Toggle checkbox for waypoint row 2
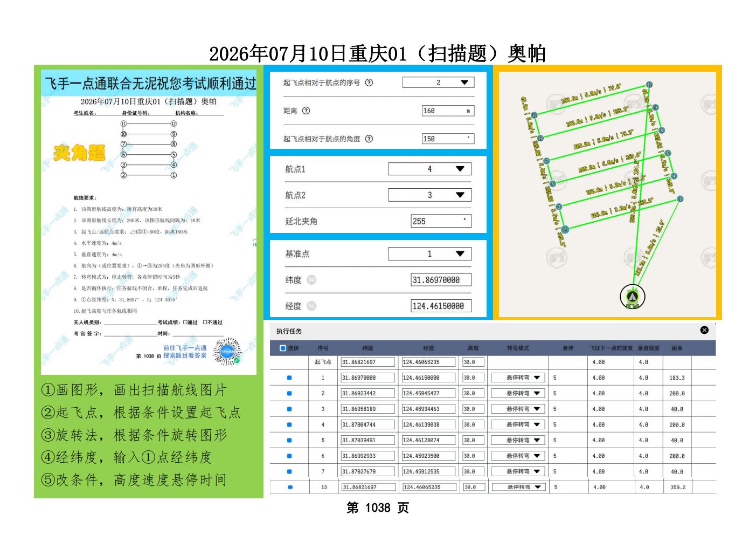The width and height of the screenshot is (756, 535). (x=289, y=394)
